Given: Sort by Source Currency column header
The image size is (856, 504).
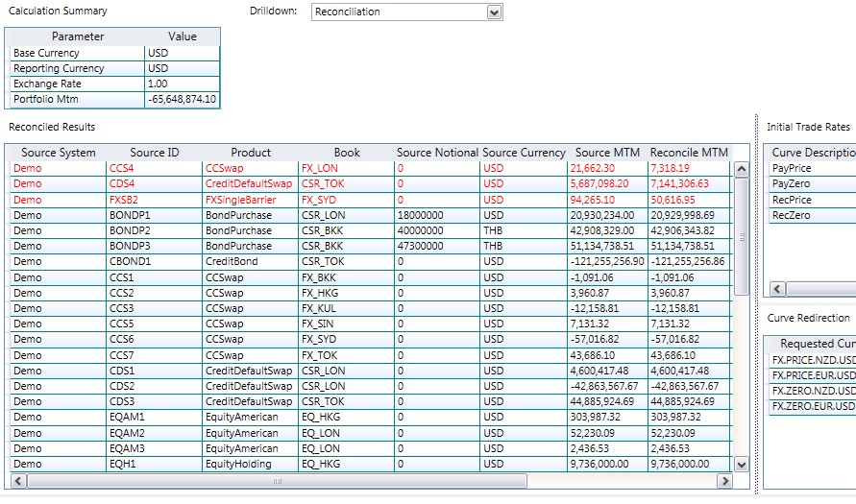Looking at the screenshot, I should [x=524, y=153].
